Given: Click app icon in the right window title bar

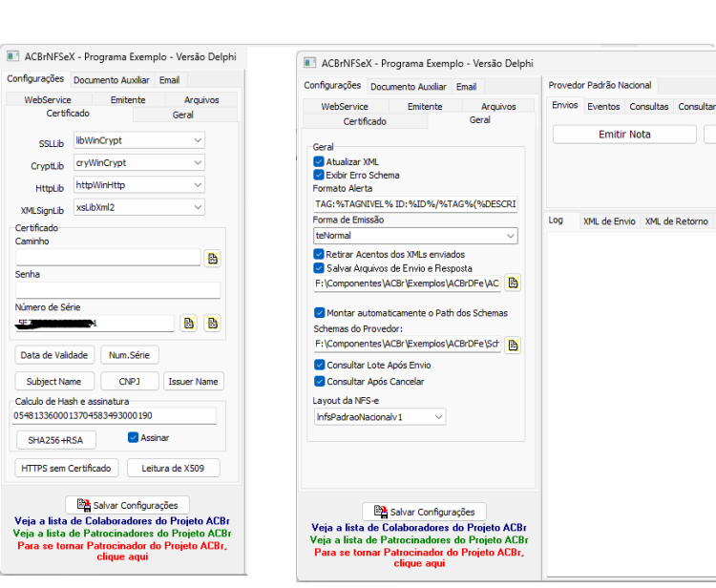Looking at the screenshot, I should (309, 63).
